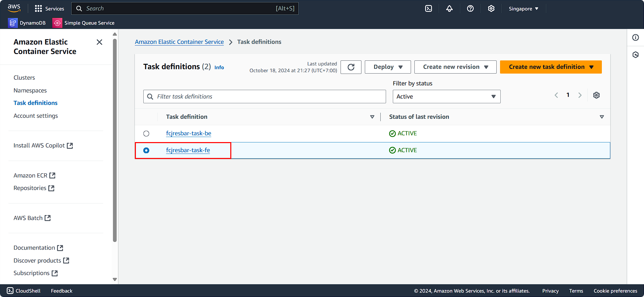Open the Repositories external link

34,188
